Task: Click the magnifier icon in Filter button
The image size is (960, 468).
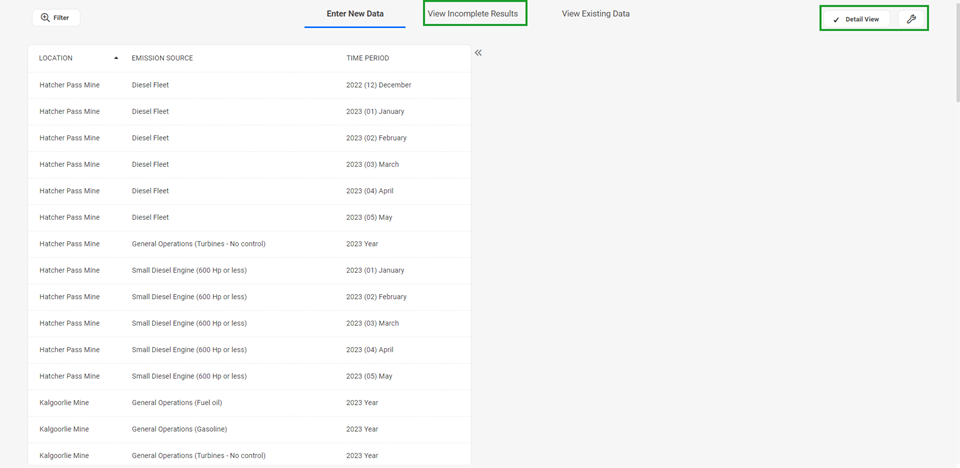Action: [45, 18]
